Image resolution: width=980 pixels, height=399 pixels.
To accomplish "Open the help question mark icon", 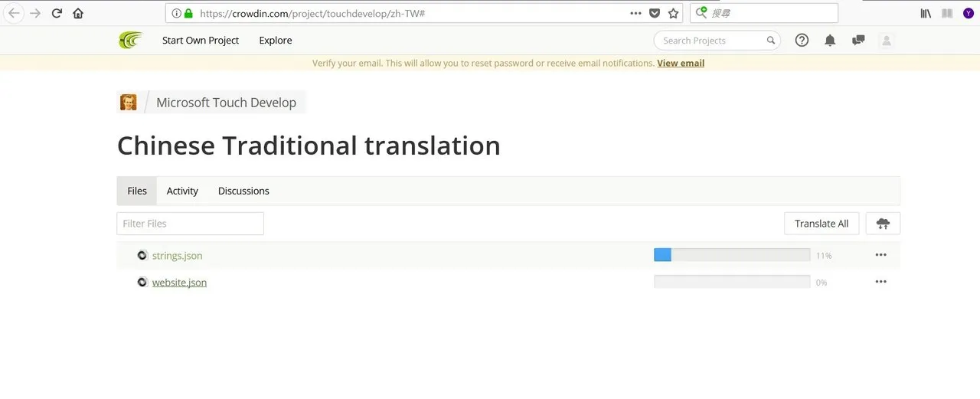I will tap(802, 41).
